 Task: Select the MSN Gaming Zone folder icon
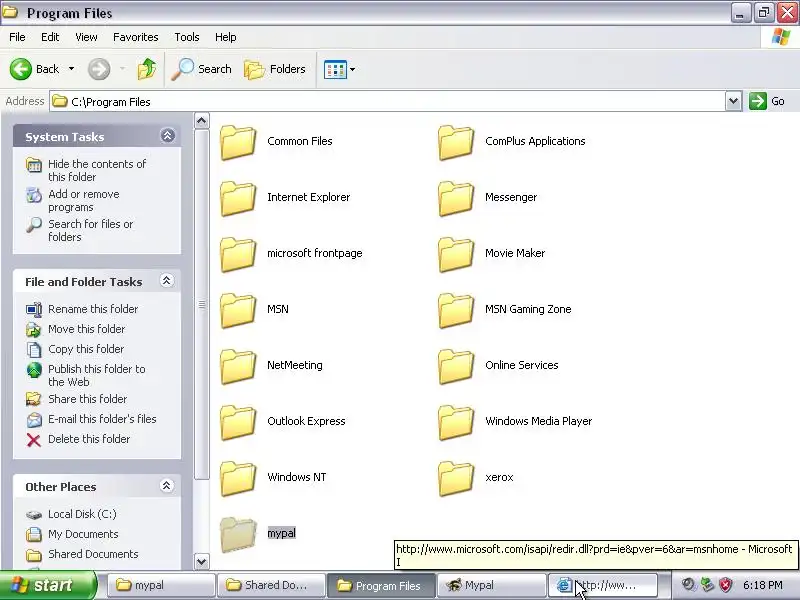[x=456, y=310]
